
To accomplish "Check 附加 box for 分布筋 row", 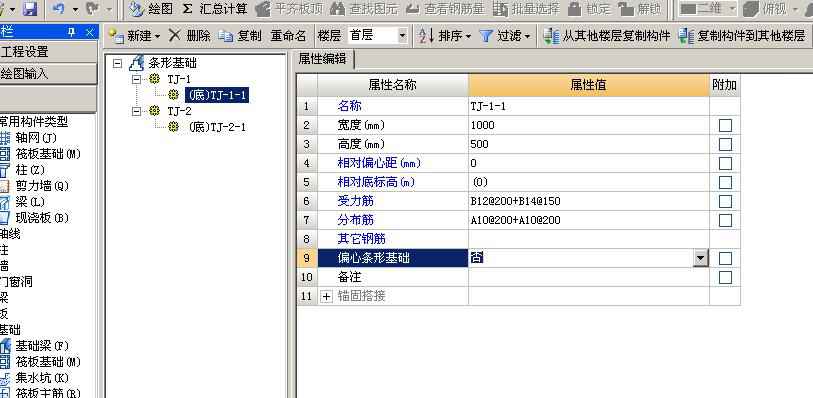I will pyautogui.click(x=725, y=220).
